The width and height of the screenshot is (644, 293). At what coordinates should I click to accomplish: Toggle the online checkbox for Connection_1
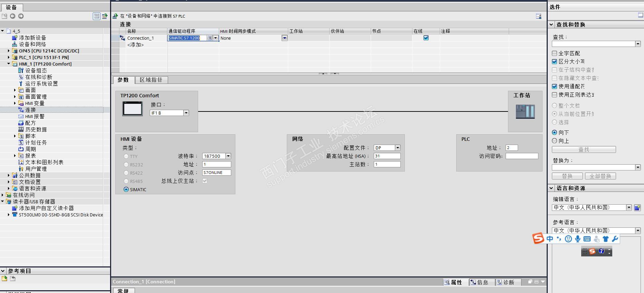coord(426,38)
